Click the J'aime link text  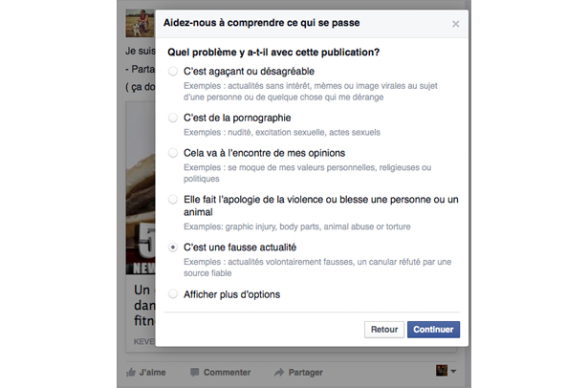(x=152, y=373)
